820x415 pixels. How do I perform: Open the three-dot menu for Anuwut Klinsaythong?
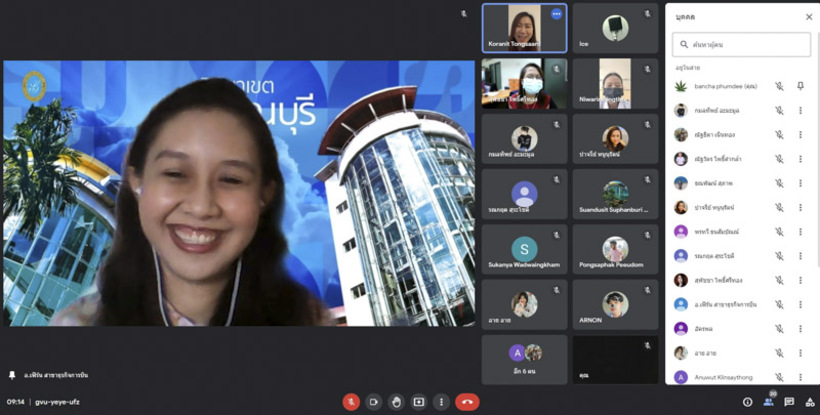800,377
